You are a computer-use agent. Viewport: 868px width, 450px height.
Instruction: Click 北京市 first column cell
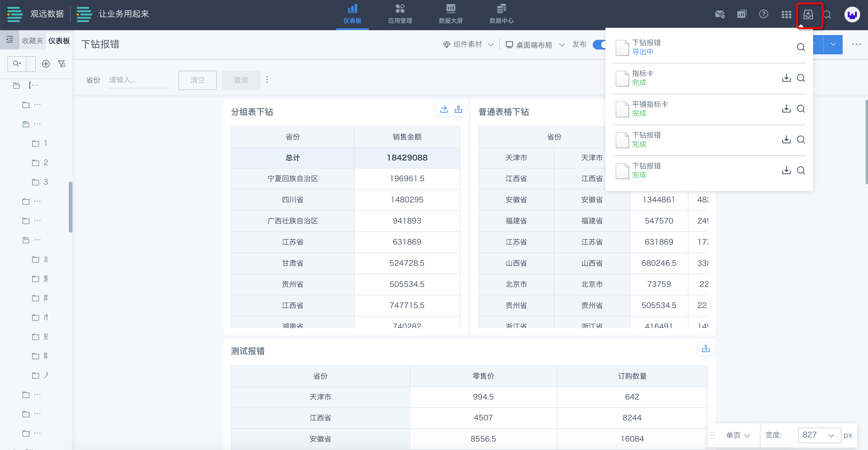click(516, 284)
